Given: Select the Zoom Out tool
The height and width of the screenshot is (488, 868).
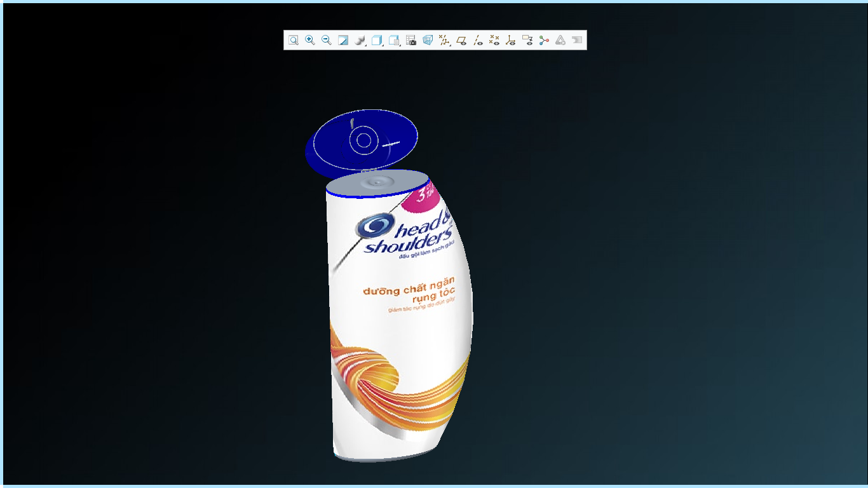Looking at the screenshot, I should (x=327, y=40).
